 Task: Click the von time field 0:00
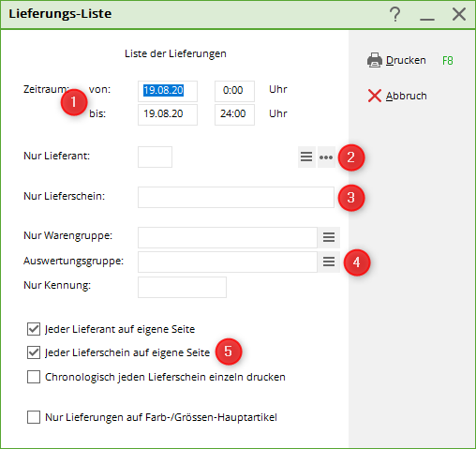tap(234, 91)
